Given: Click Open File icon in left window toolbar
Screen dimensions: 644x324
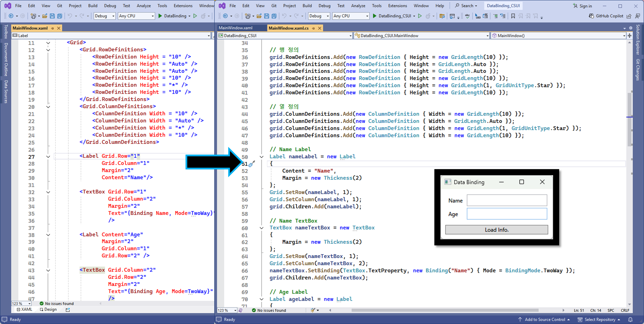Looking at the screenshot, I should click(45, 16).
